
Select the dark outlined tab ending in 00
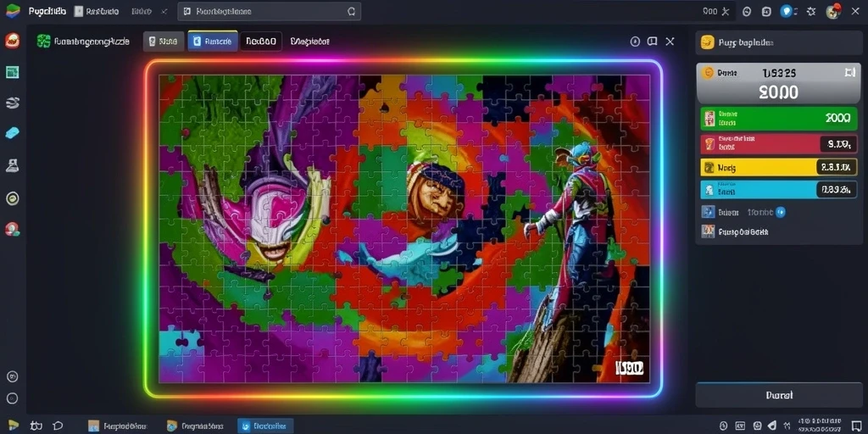pos(261,41)
